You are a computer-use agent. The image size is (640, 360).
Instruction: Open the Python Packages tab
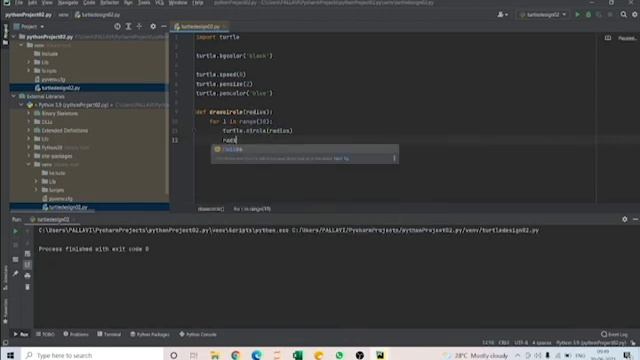tap(150, 334)
